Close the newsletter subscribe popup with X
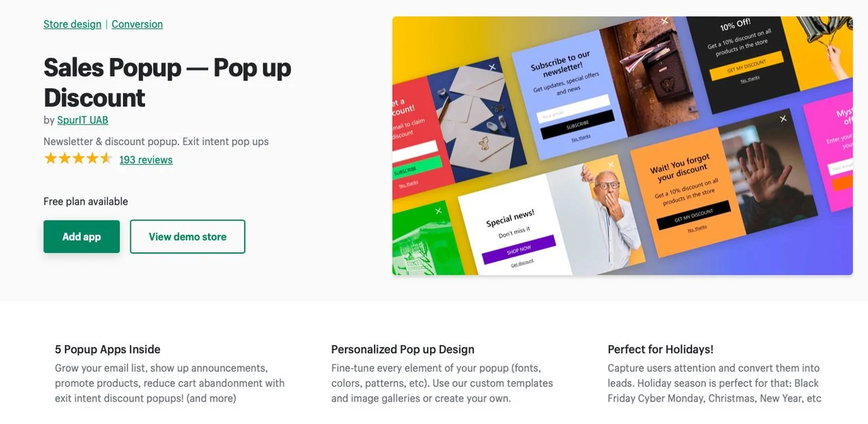The width and height of the screenshot is (868, 424). [x=665, y=22]
